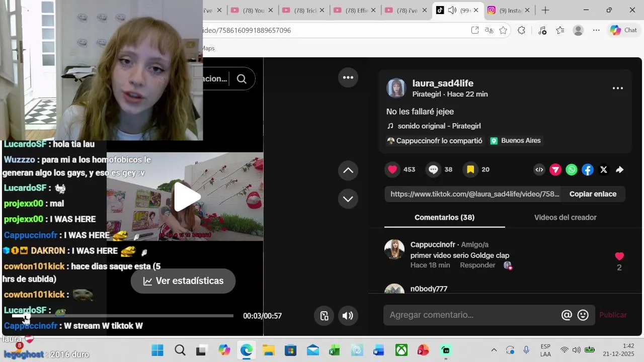Open page in app icon in address bar
The height and width of the screenshot is (362, 644).
474,30
